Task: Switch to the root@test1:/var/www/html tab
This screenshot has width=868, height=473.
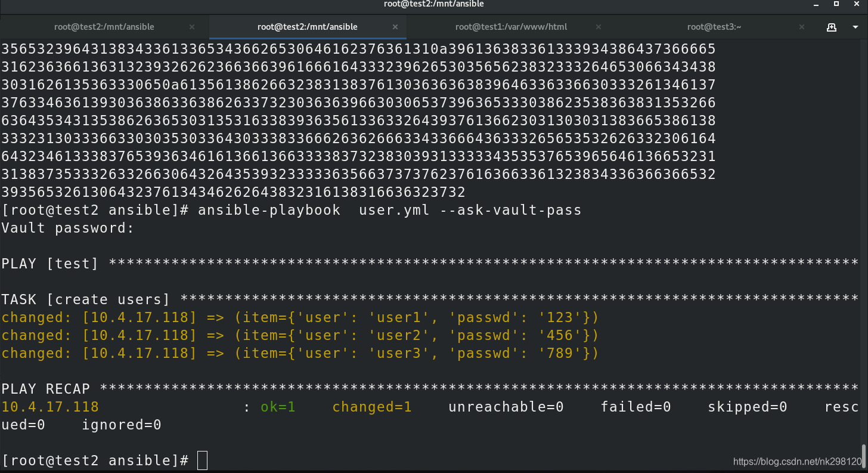Action: 511,27
